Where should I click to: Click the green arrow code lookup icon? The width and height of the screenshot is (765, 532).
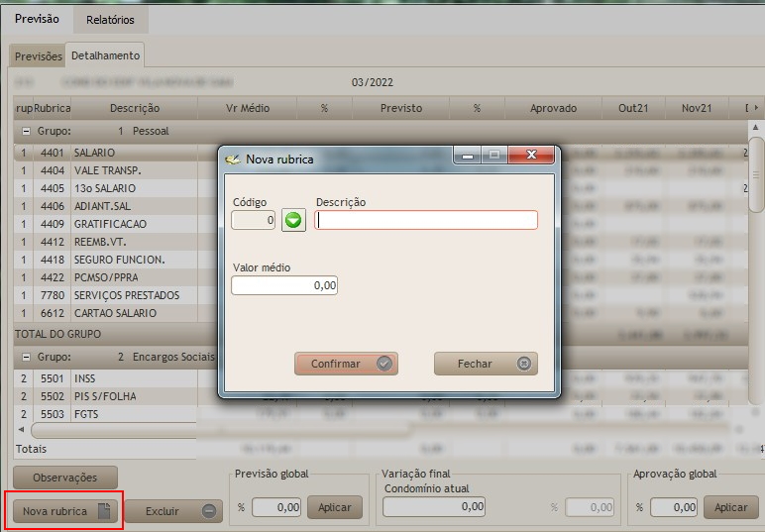pos(293,220)
